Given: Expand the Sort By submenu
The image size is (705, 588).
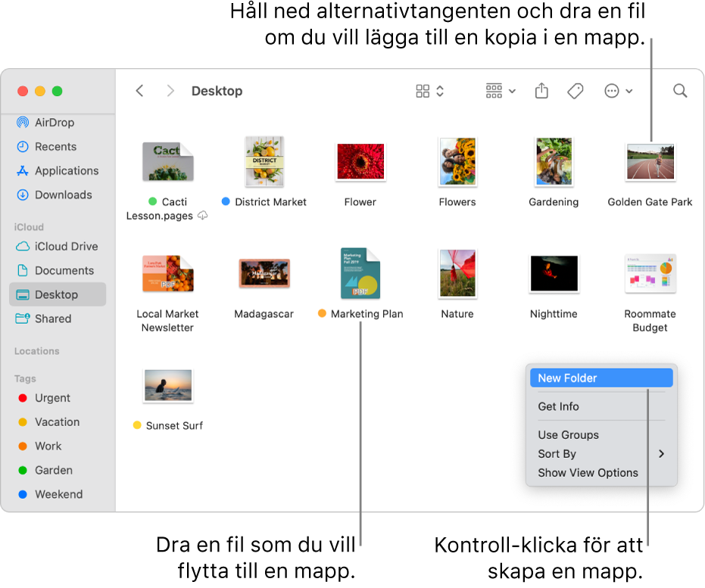Looking at the screenshot, I should click(x=601, y=454).
